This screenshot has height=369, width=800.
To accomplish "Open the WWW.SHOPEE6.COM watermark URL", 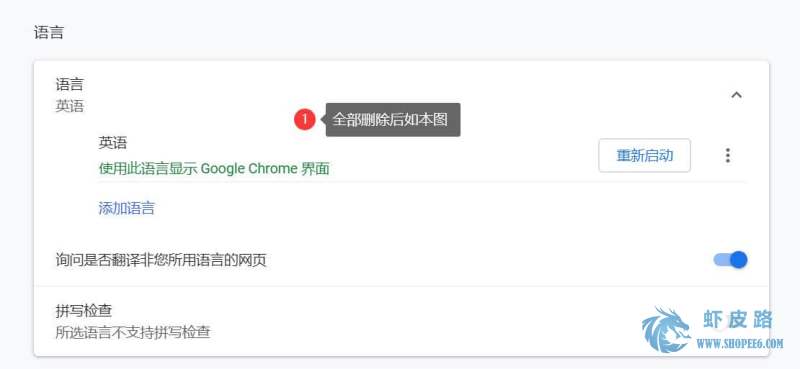I will (x=739, y=343).
